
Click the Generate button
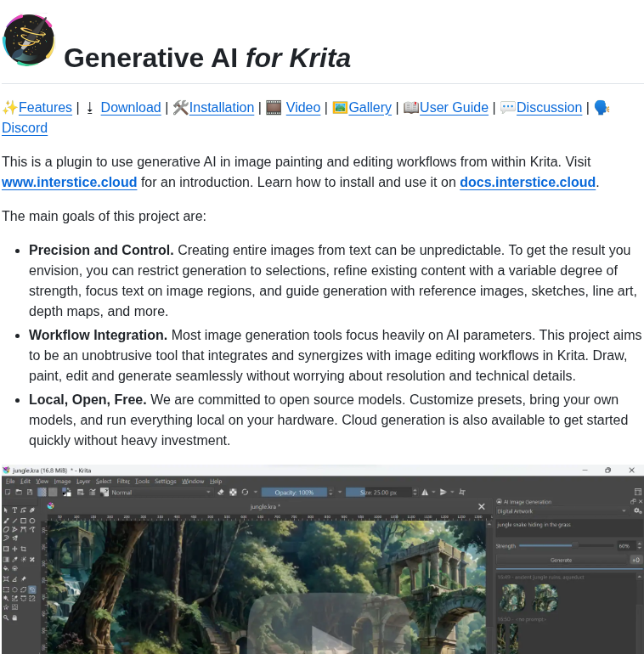pyautogui.click(x=562, y=560)
